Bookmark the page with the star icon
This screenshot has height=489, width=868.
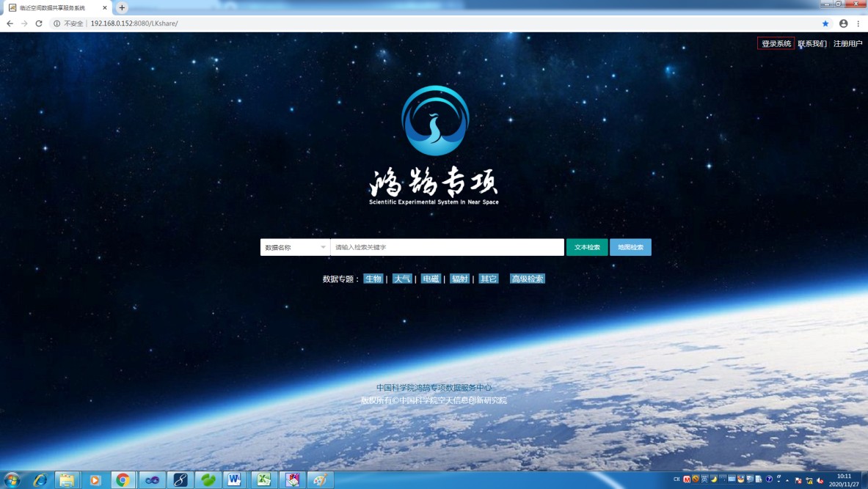[825, 23]
